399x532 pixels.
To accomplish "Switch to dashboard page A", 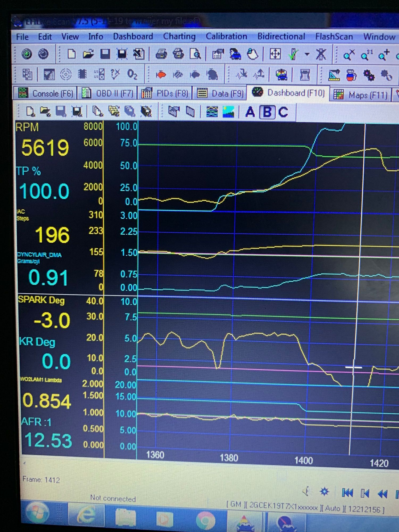I will coord(250,112).
